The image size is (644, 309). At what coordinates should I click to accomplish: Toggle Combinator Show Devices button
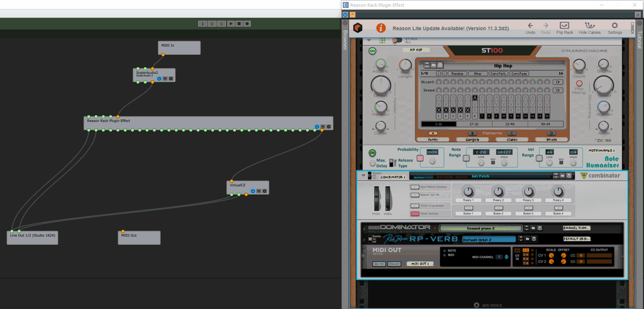pyautogui.click(x=415, y=214)
